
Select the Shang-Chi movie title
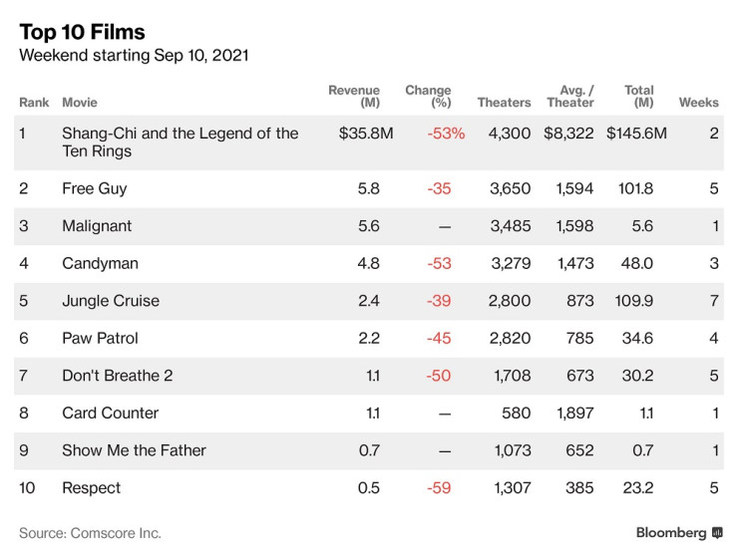[x=180, y=142]
